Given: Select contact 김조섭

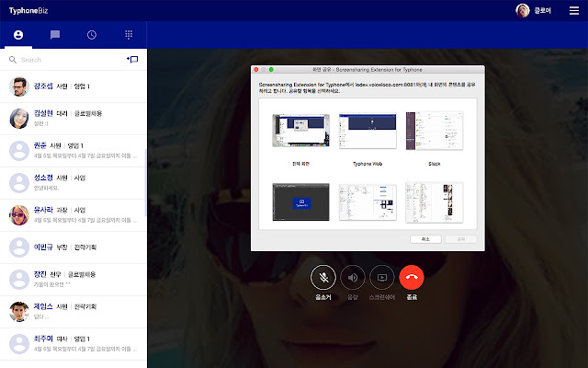Looking at the screenshot, I should 73,86.
